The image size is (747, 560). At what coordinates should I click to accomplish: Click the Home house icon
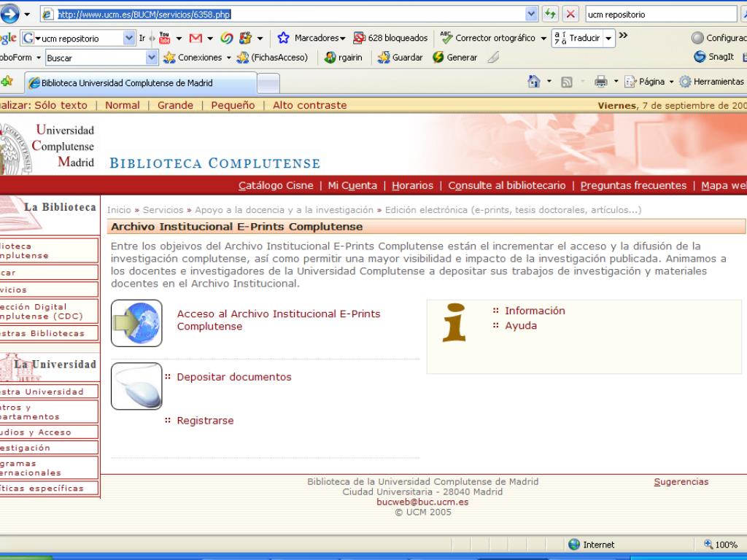click(x=534, y=82)
